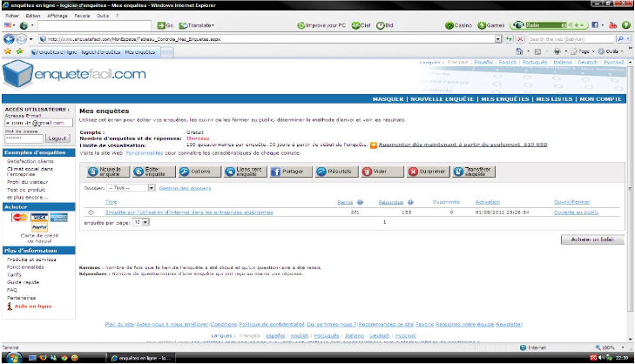
Task: View survey Résultats button
Action: pos(337,172)
